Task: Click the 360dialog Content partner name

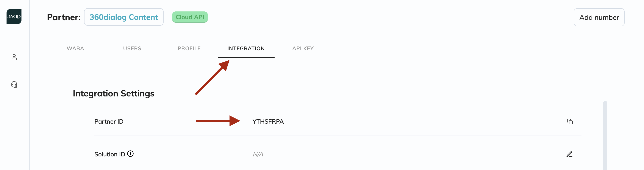Action: (x=124, y=17)
